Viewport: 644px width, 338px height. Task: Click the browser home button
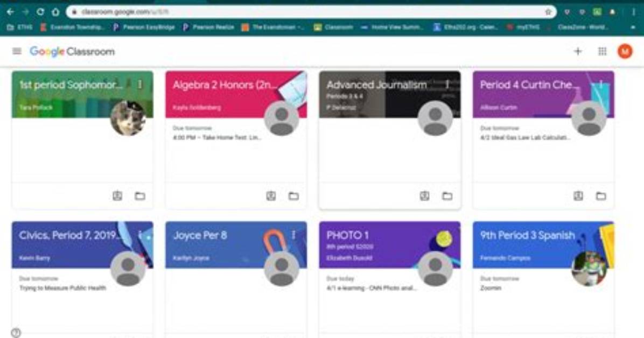[55, 12]
